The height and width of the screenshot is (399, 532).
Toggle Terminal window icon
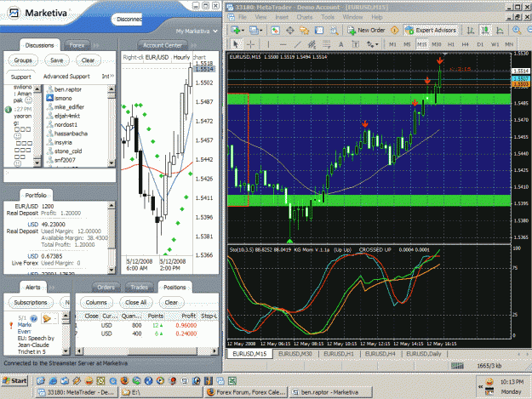(x=319, y=30)
